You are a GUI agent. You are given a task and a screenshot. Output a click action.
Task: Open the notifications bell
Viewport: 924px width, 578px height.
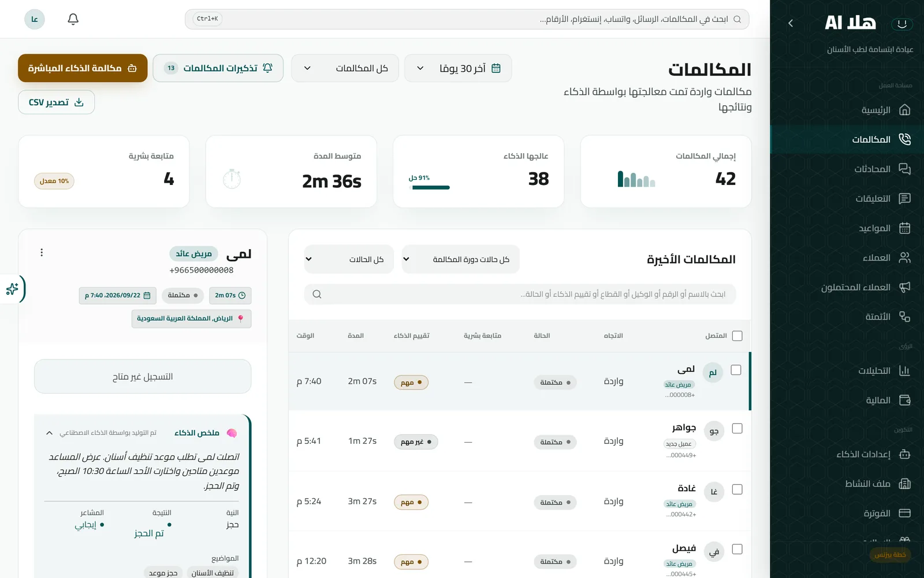click(73, 19)
